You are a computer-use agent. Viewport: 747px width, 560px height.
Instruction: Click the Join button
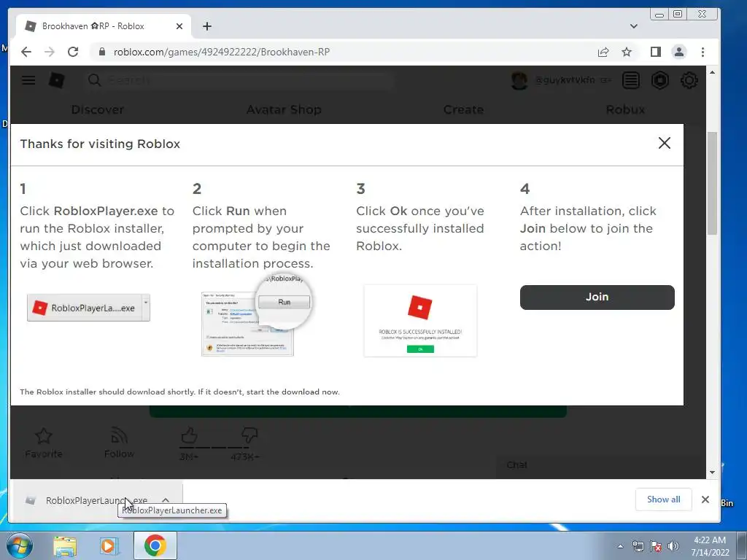tap(597, 297)
